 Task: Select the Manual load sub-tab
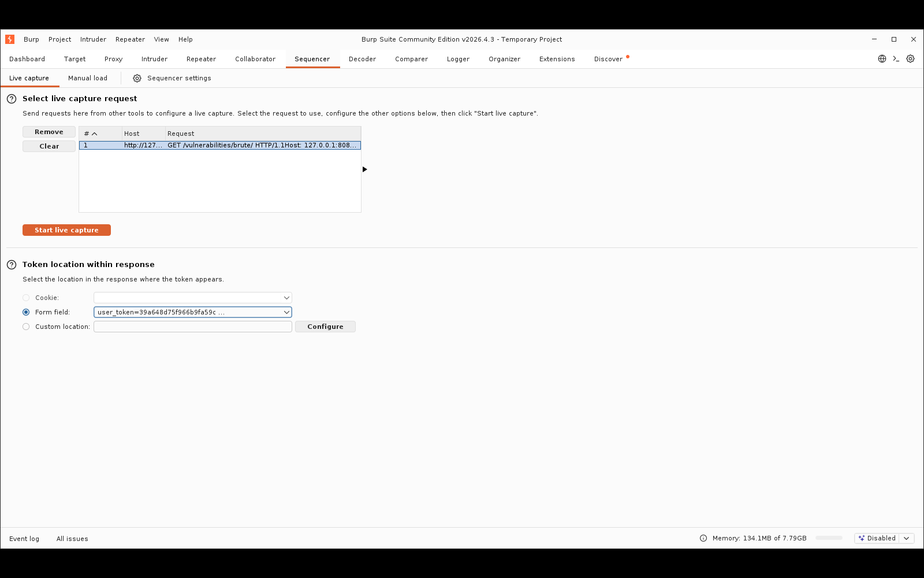[x=88, y=78]
